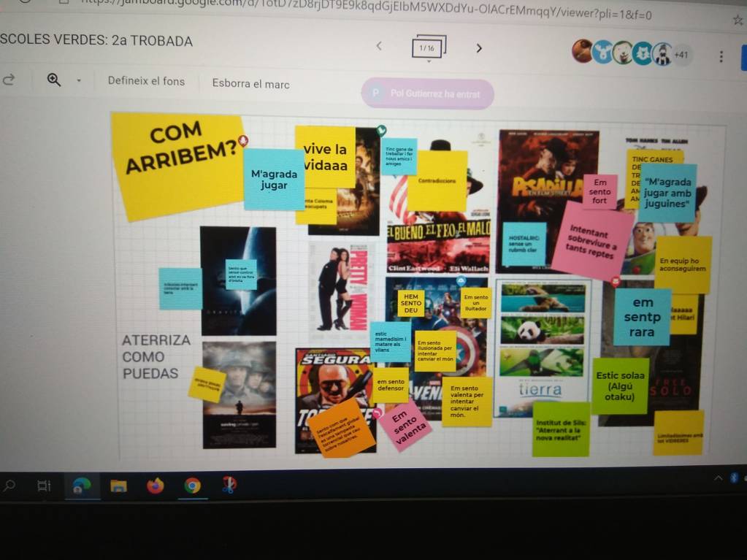Select the em sentp rara blue note

(642, 317)
